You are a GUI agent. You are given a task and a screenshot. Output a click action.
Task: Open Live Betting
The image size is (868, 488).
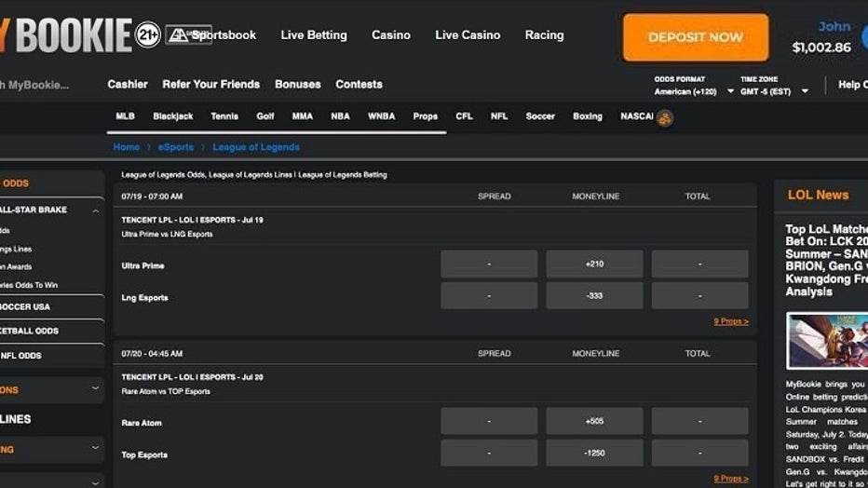coord(314,34)
